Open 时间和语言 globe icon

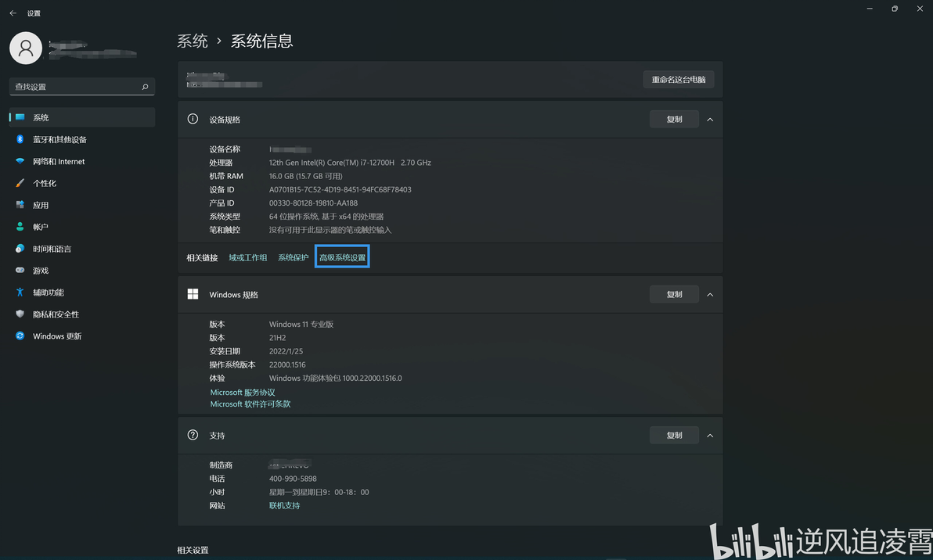(20, 249)
